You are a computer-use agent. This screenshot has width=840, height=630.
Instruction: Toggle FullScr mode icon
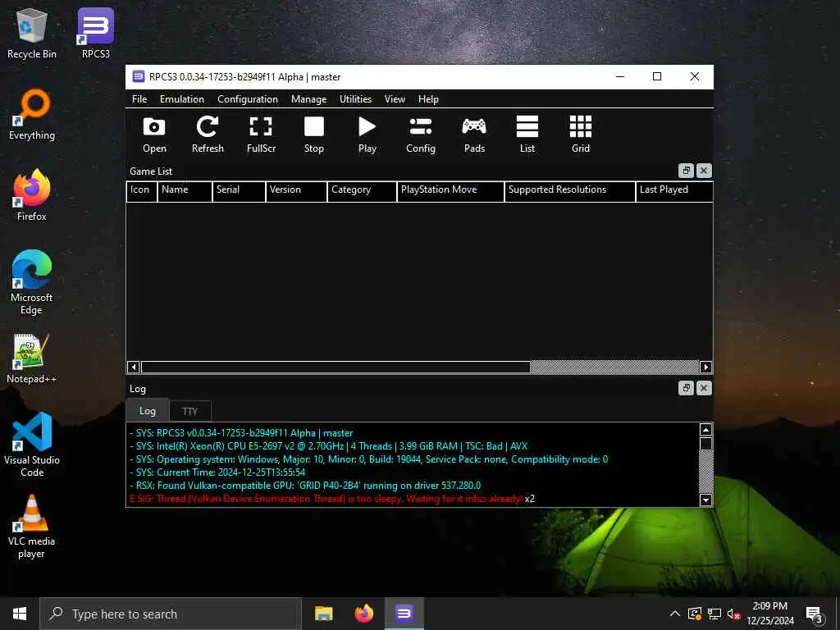tap(261, 135)
